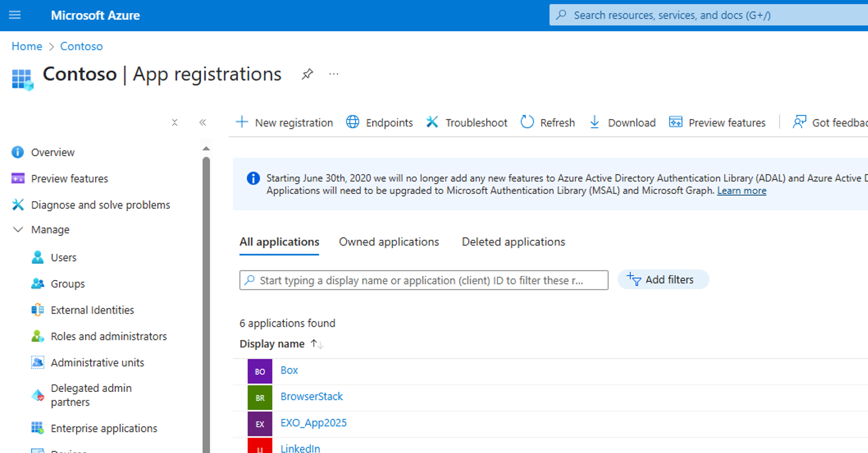Click the Troubleshoot toolbar icon
This screenshot has width=868, height=453.
(432, 122)
